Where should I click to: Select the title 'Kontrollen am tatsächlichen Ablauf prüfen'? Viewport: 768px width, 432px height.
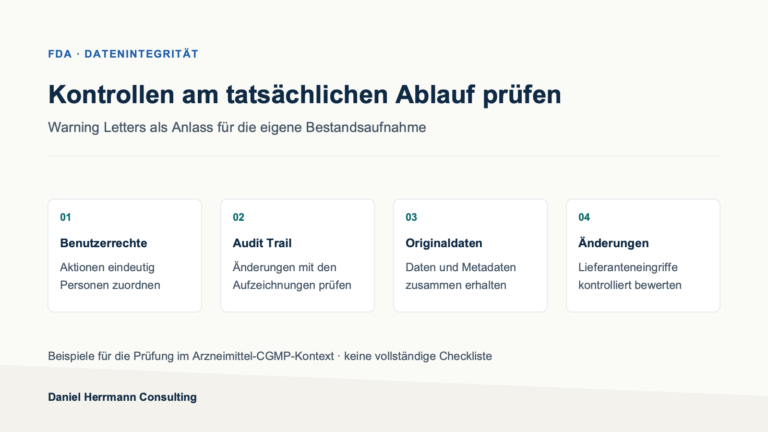tap(304, 95)
